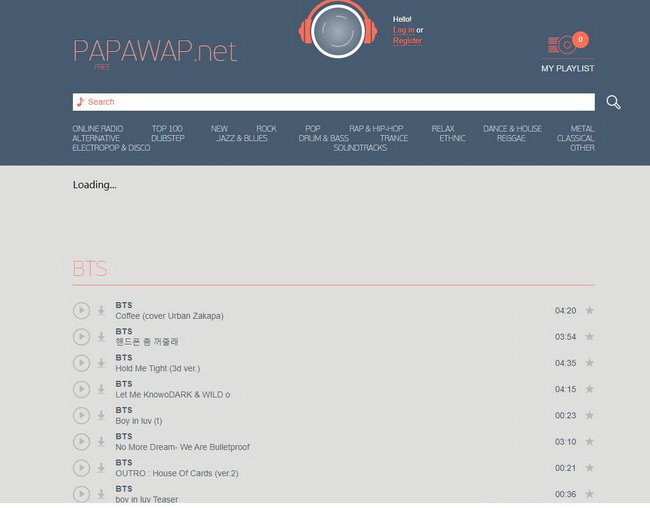Play Hold Me Tight (3d ver.)
The image size is (650, 508).
pos(81,363)
